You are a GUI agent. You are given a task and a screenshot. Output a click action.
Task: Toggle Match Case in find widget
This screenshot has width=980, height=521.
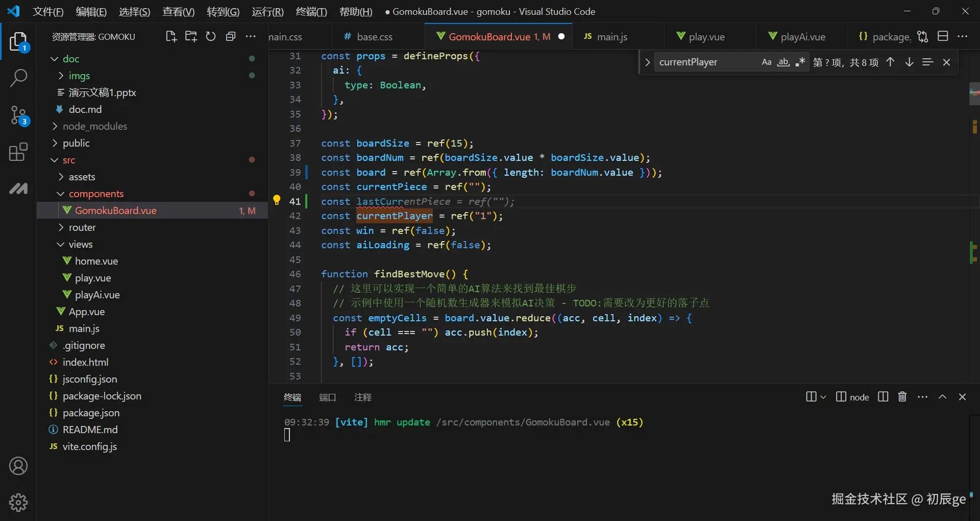point(766,62)
